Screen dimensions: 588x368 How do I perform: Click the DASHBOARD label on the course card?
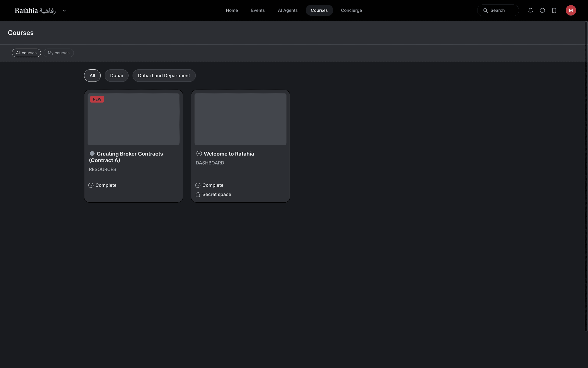click(210, 163)
